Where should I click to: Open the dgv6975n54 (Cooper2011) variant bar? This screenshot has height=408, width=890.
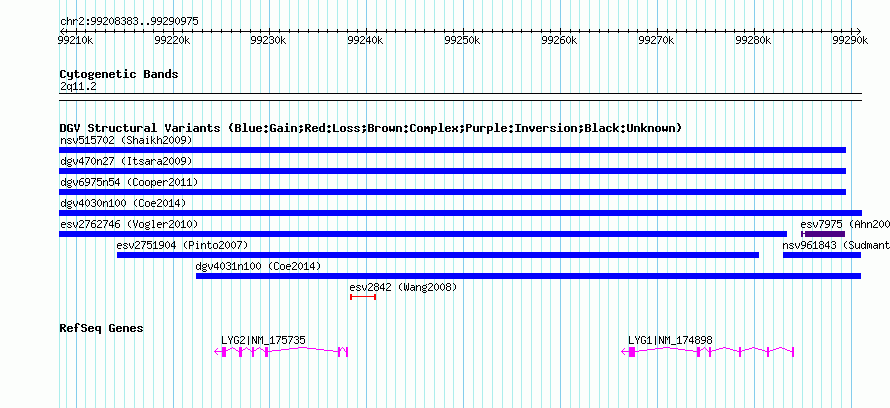point(452,192)
